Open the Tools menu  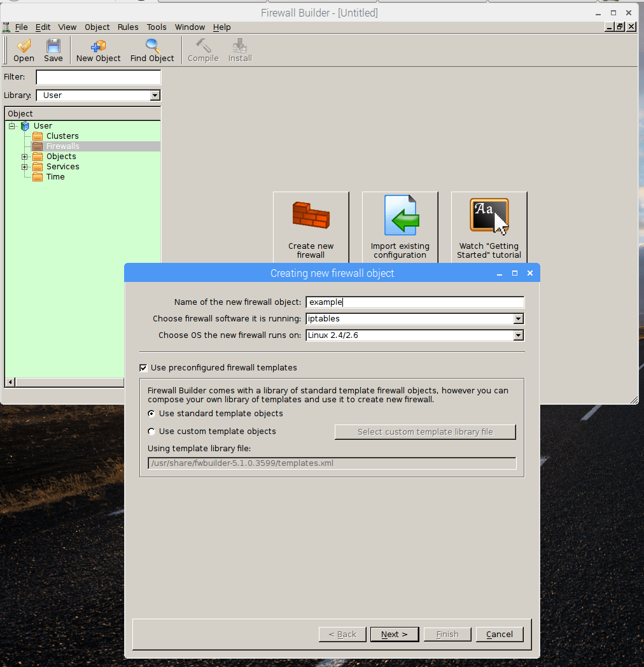point(157,27)
